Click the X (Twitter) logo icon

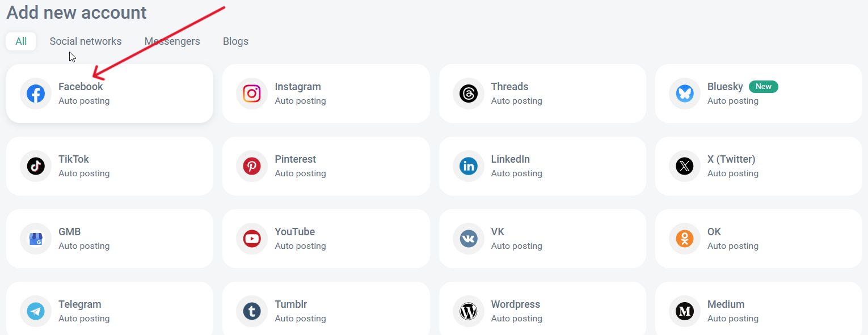pyautogui.click(x=685, y=166)
